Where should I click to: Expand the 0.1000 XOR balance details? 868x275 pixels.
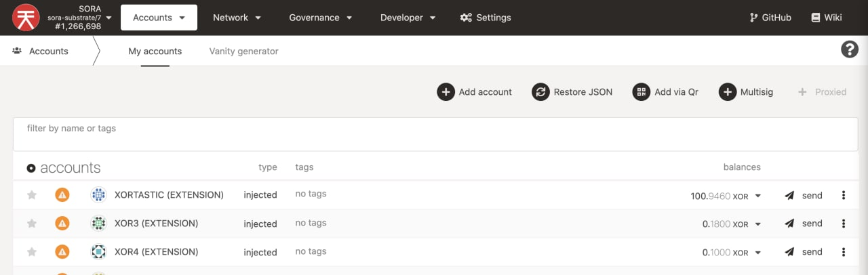(758, 253)
